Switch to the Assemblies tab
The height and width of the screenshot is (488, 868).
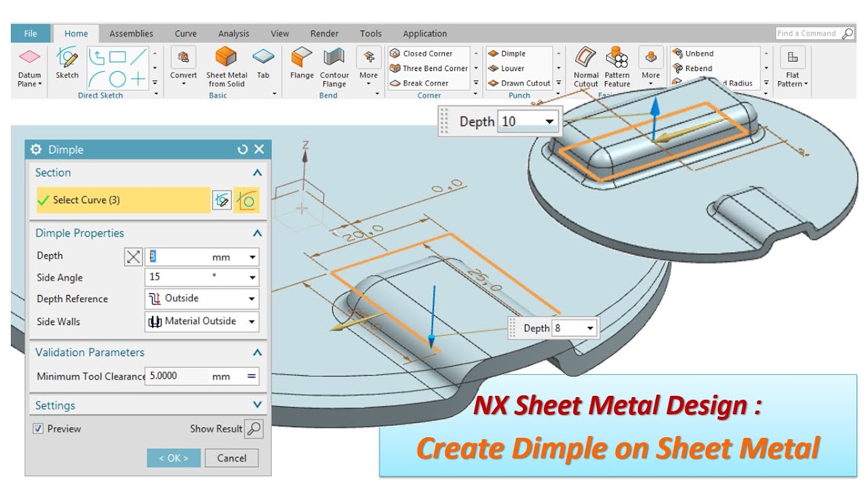click(x=131, y=33)
